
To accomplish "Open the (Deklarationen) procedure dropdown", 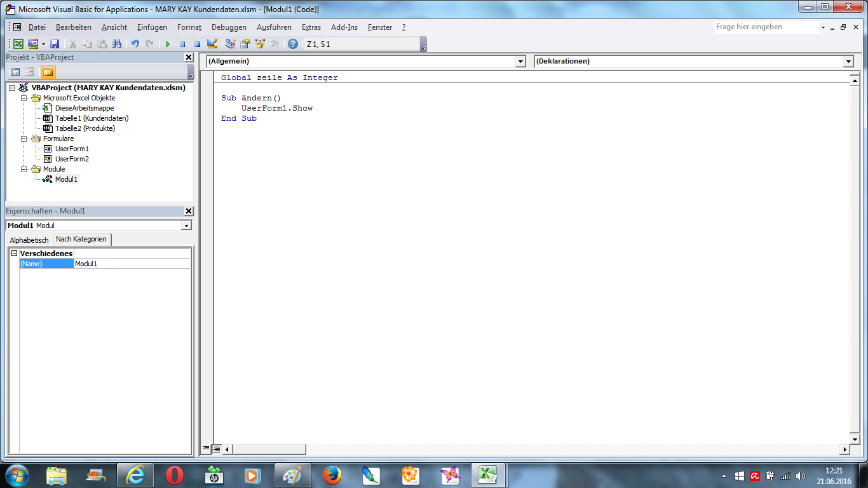I will 848,61.
